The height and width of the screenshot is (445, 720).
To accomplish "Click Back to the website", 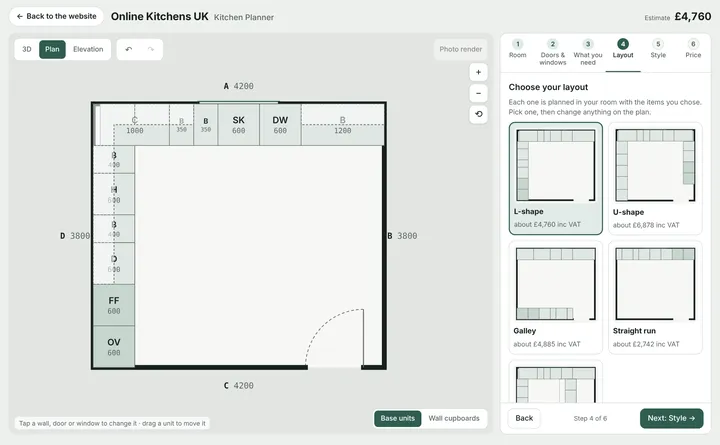I will (56, 16).
